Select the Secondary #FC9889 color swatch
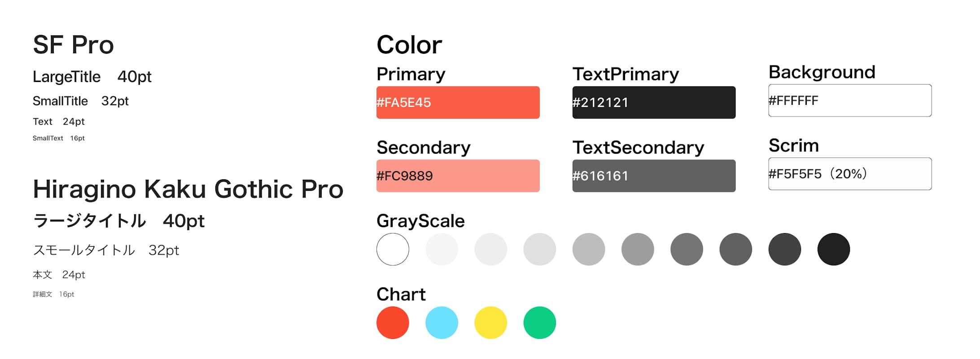 pos(458,176)
